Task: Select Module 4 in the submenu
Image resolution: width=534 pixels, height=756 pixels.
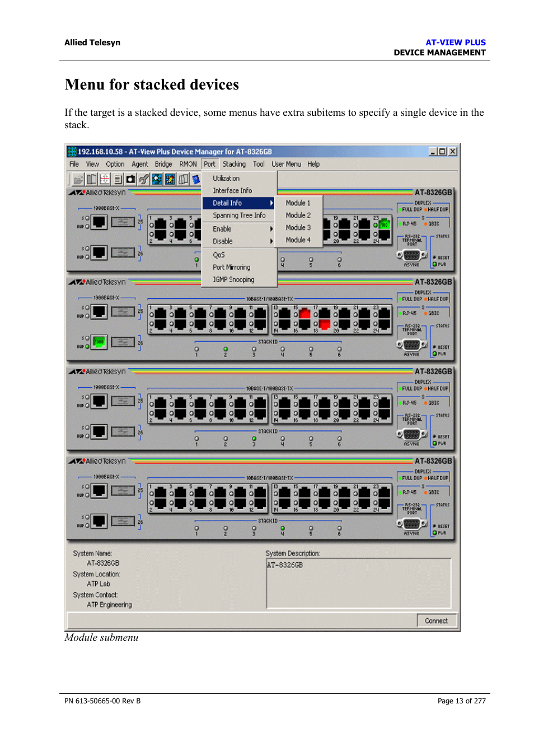Action: point(299,240)
